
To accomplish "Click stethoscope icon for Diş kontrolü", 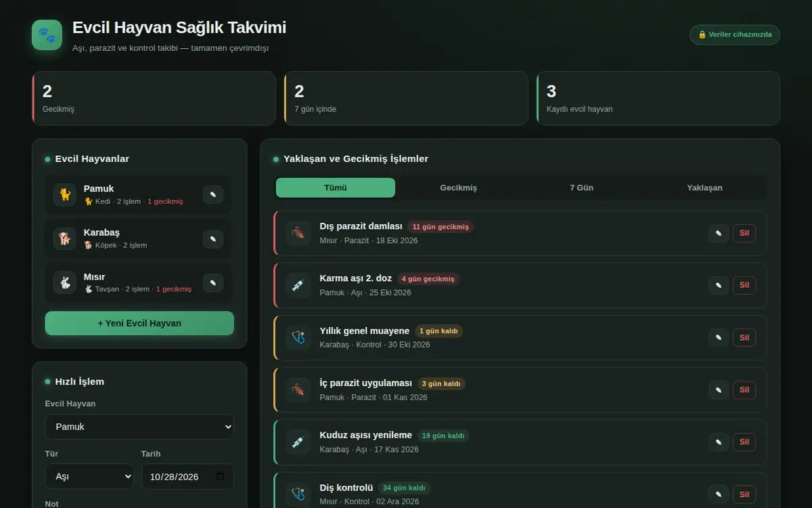I will (298, 494).
